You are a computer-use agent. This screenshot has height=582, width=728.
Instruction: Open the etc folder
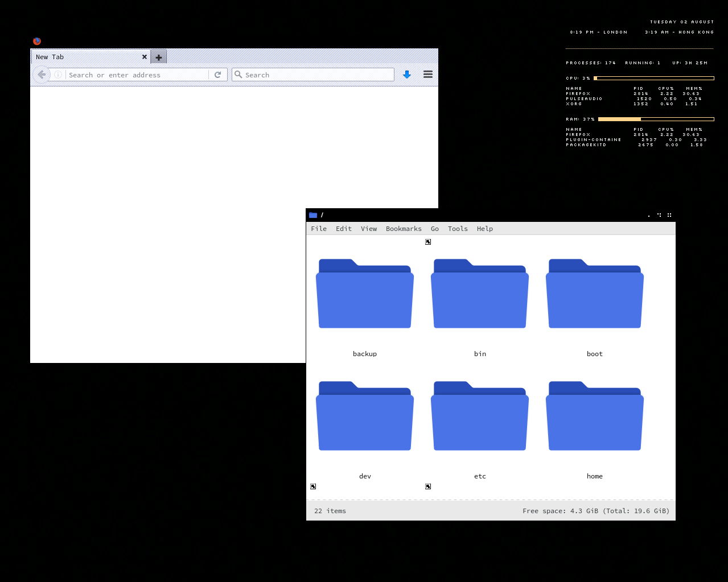479,415
